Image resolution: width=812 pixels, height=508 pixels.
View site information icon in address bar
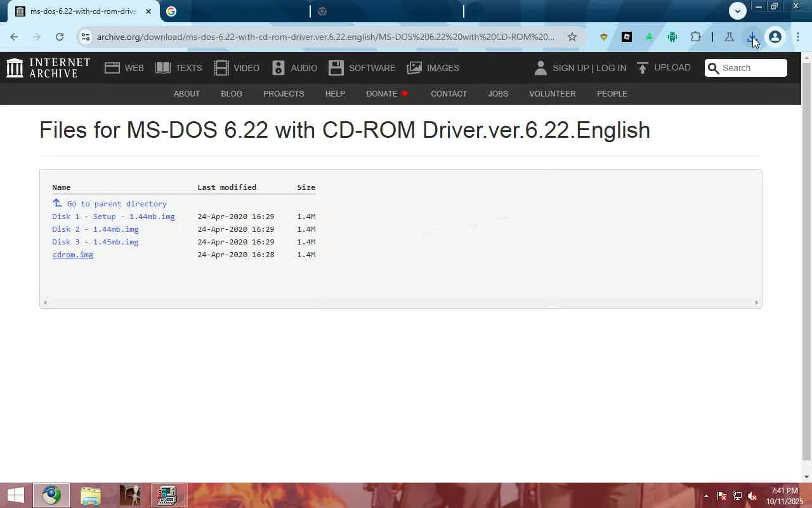tap(86, 37)
